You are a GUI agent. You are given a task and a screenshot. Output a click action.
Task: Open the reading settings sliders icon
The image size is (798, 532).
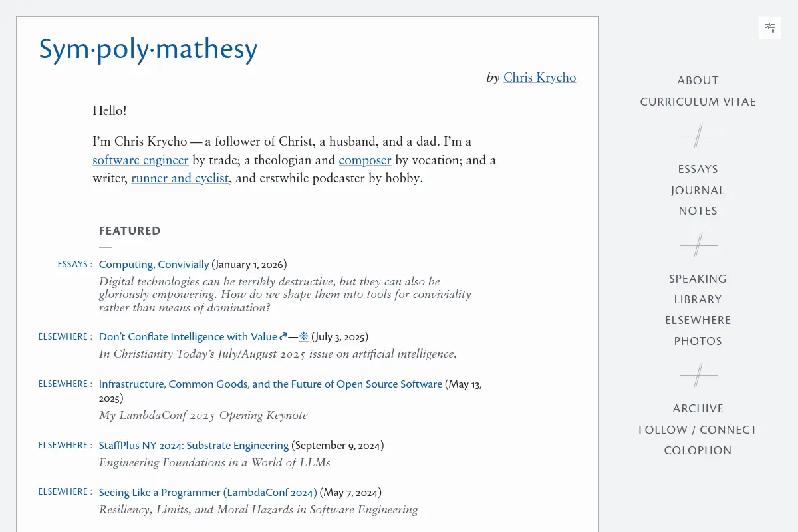(x=770, y=28)
